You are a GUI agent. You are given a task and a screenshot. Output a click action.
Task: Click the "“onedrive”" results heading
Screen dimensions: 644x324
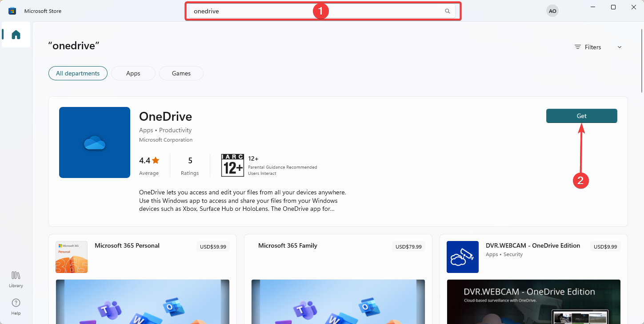[74, 45]
